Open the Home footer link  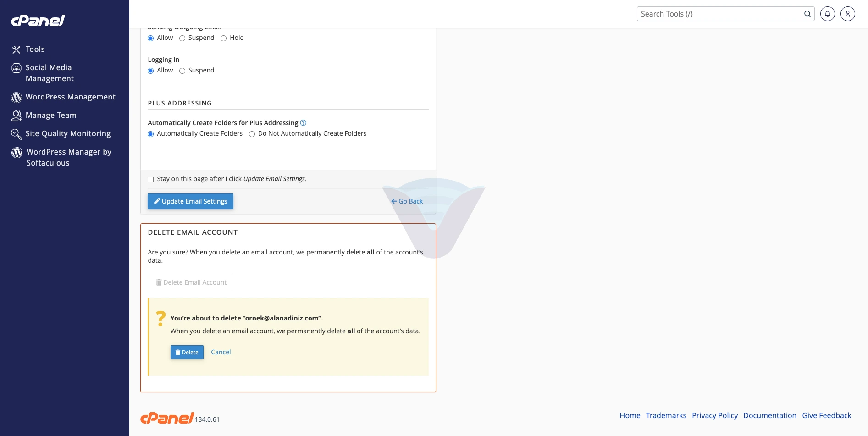pos(630,415)
